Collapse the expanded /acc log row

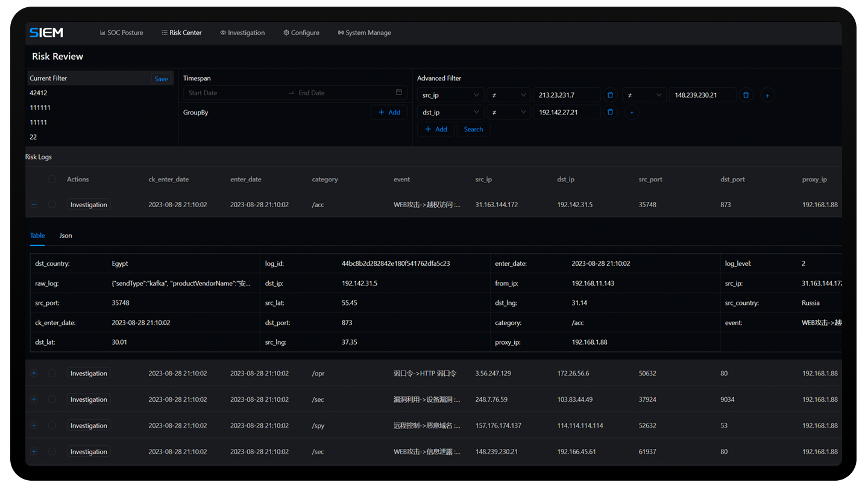coord(34,205)
